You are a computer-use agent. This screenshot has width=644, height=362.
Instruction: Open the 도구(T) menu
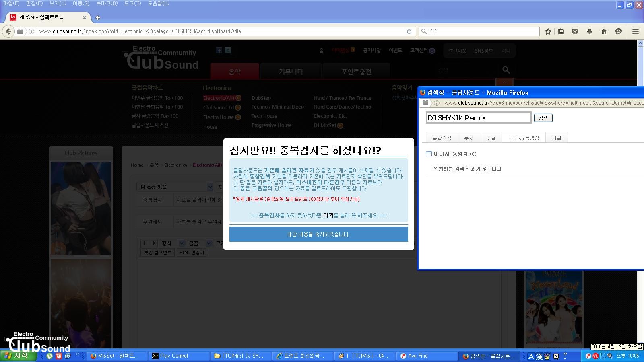click(132, 4)
